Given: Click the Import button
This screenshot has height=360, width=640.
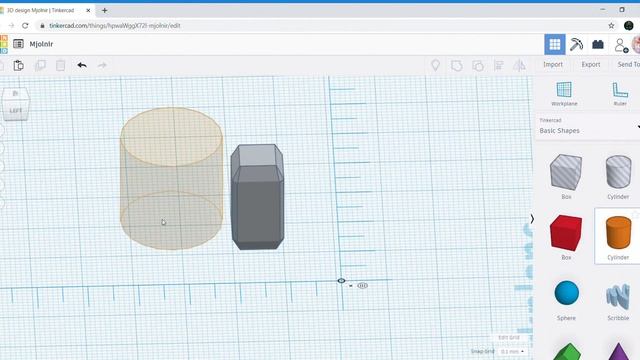Looking at the screenshot, I should (553, 64).
